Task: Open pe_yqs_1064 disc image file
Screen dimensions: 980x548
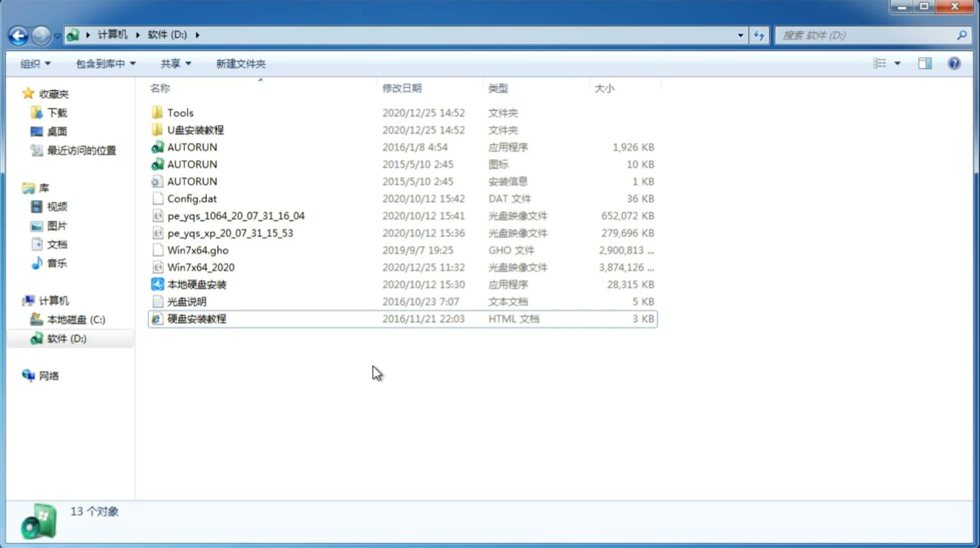Action: coord(236,216)
